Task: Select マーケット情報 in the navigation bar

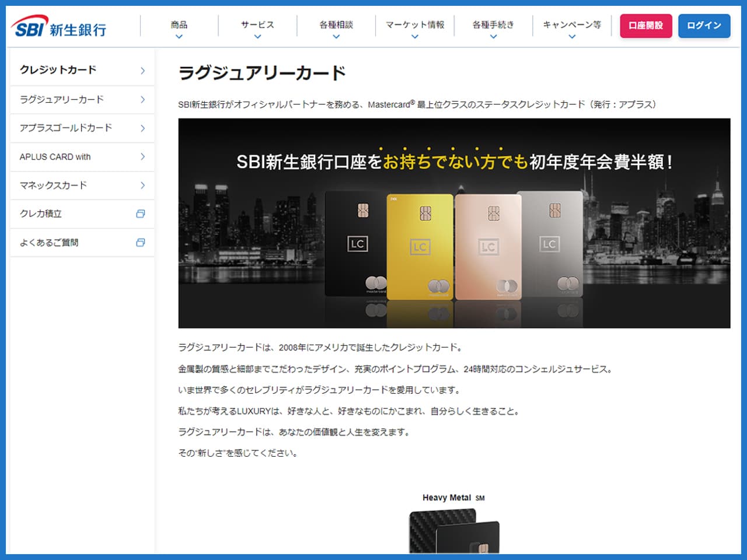Action: point(414,26)
